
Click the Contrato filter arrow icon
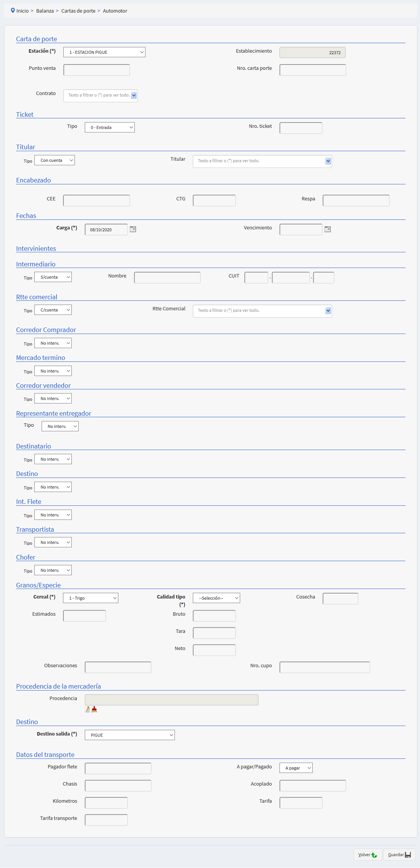point(134,95)
